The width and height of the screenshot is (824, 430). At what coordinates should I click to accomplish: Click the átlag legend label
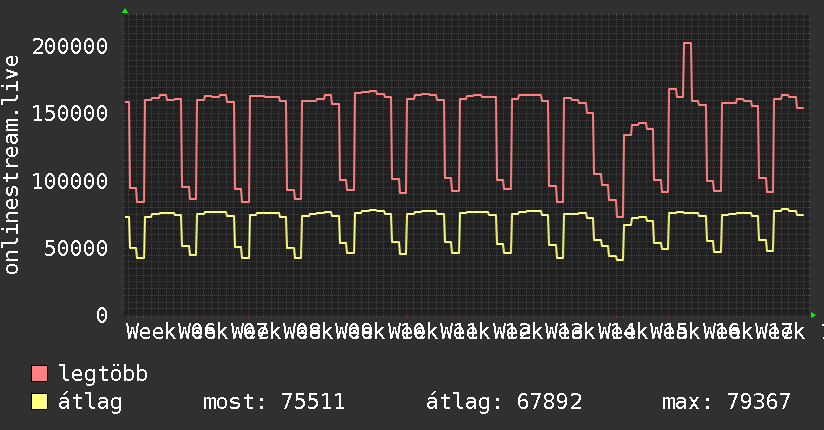point(90,402)
